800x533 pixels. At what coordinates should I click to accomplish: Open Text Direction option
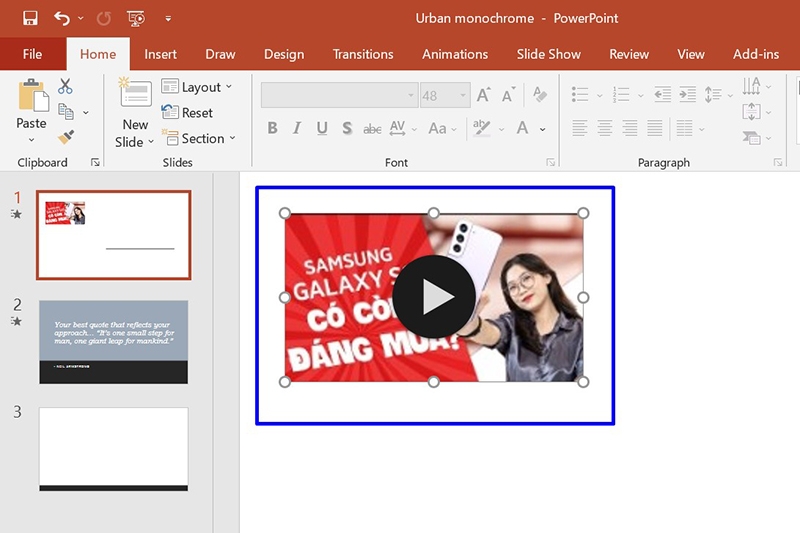(751, 86)
